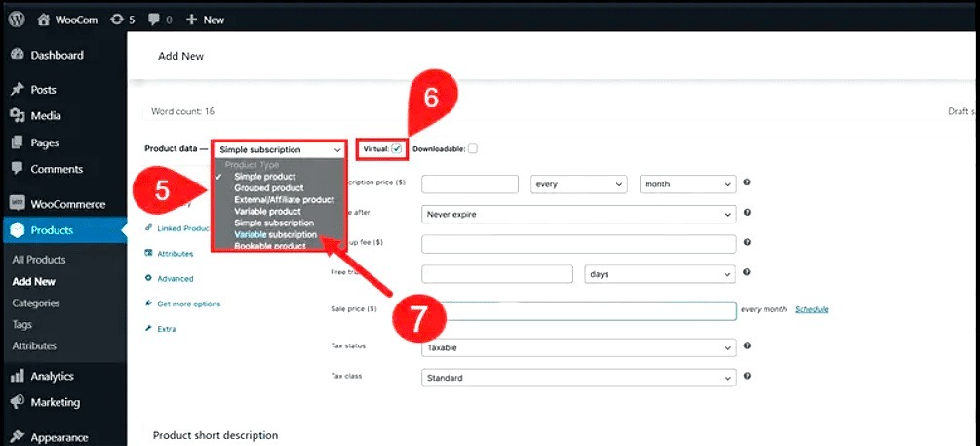Open the Taxable tax status dropdown
The image size is (980, 446).
(x=579, y=347)
